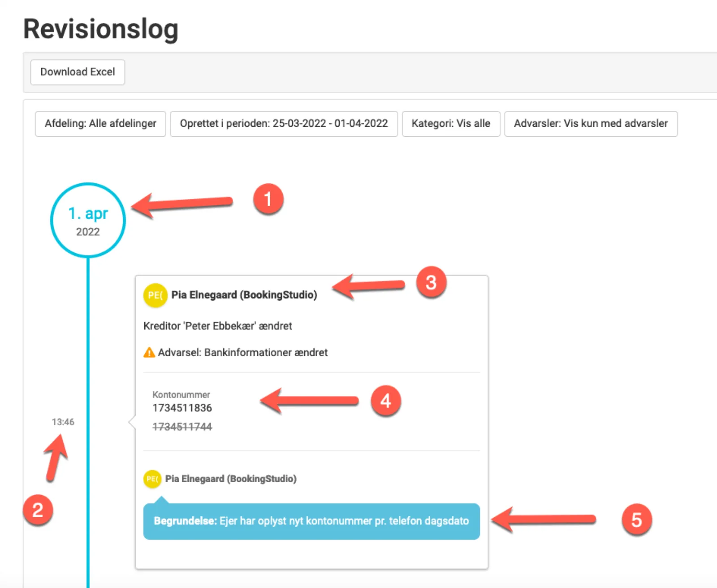Open the 'Kategori: Vis alle' filter
The width and height of the screenshot is (717, 588).
451,124
